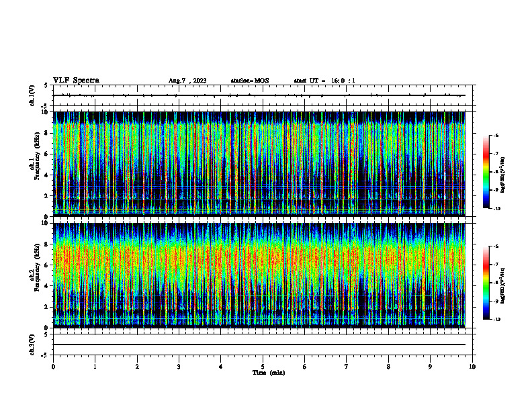
Task: Click the -10 label on ch.1 color bar
Action: pyautogui.click(x=497, y=209)
